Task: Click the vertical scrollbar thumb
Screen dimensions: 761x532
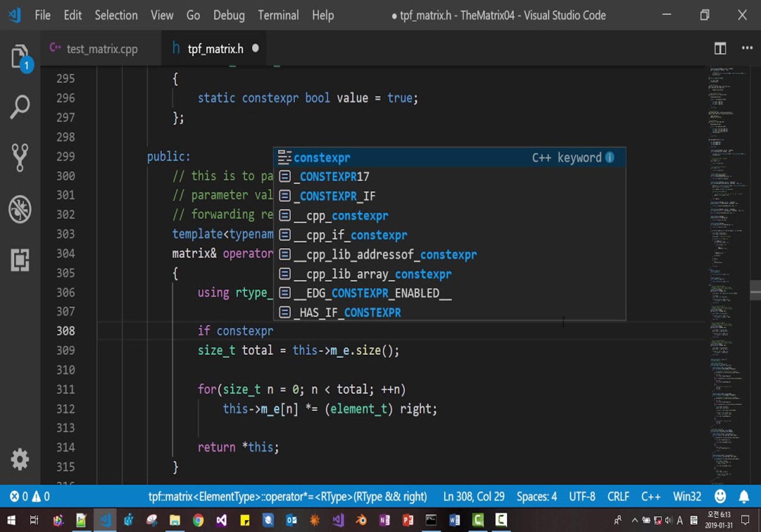Action: 755,290
